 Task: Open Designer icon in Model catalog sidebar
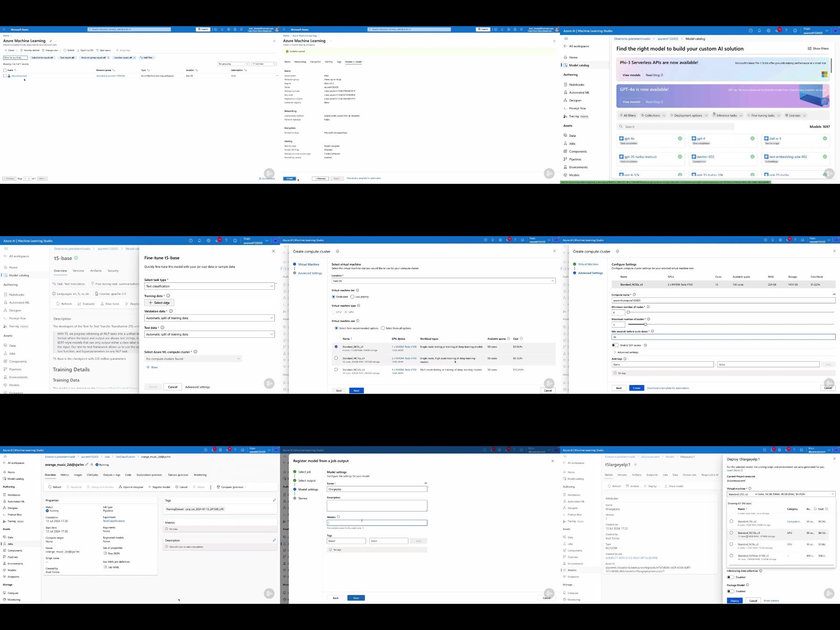pyautogui.click(x=566, y=100)
